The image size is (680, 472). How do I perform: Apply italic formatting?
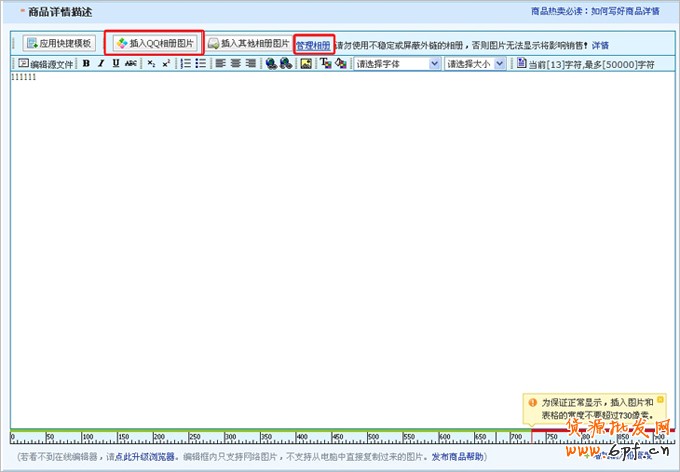tap(101, 63)
